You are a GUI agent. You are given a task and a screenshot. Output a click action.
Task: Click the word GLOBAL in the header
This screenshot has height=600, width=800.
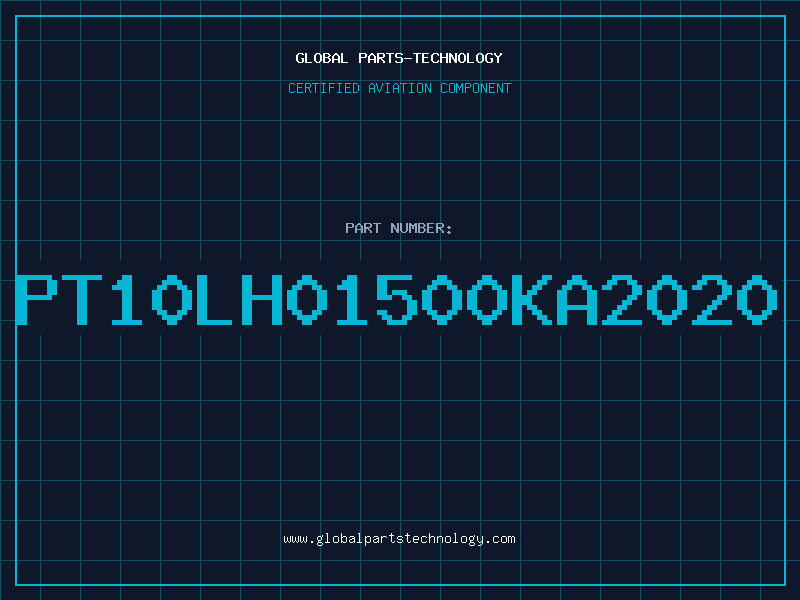tap(322, 58)
